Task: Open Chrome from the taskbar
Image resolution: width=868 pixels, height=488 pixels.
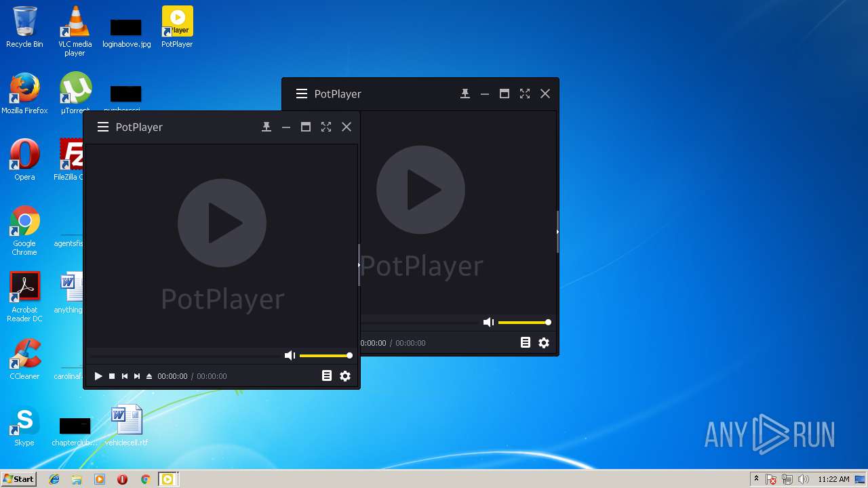Action: pos(145,479)
